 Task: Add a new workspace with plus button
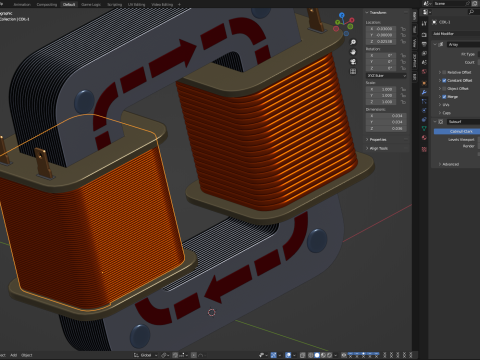(x=179, y=4)
